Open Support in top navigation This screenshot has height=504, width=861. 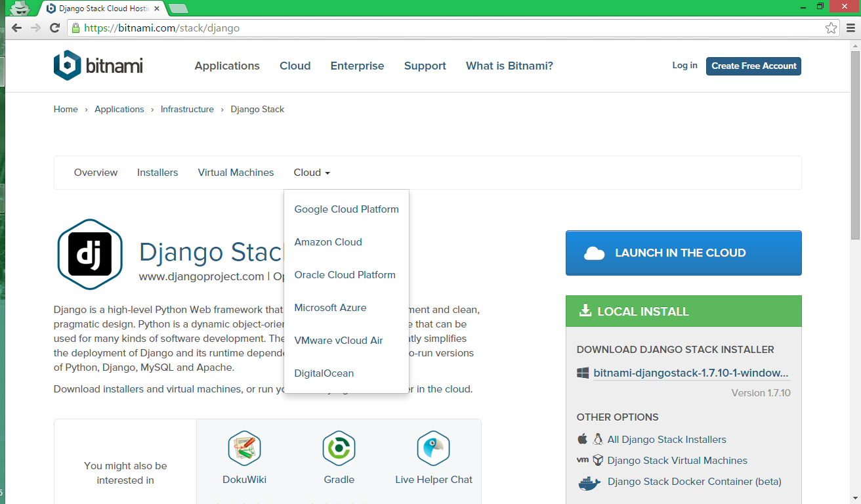coord(425,66)
